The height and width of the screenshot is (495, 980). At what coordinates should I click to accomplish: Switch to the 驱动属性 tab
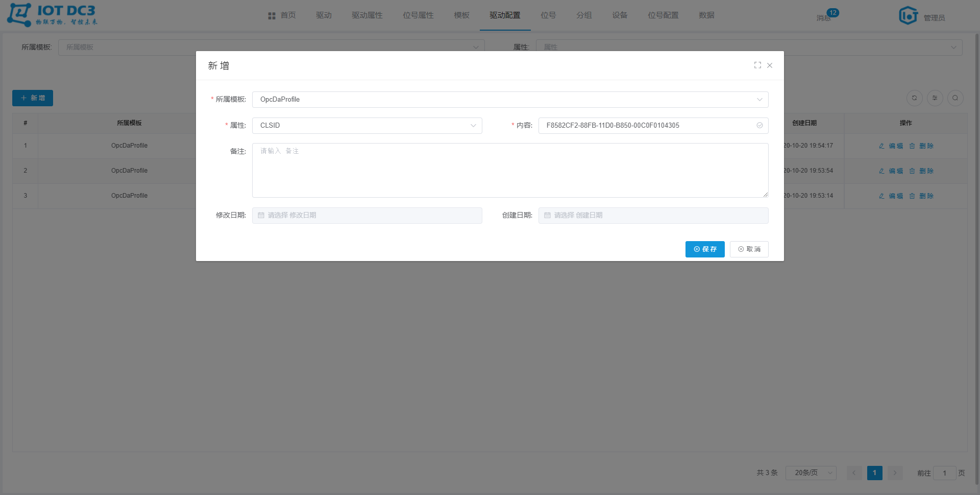coord(367,15)
